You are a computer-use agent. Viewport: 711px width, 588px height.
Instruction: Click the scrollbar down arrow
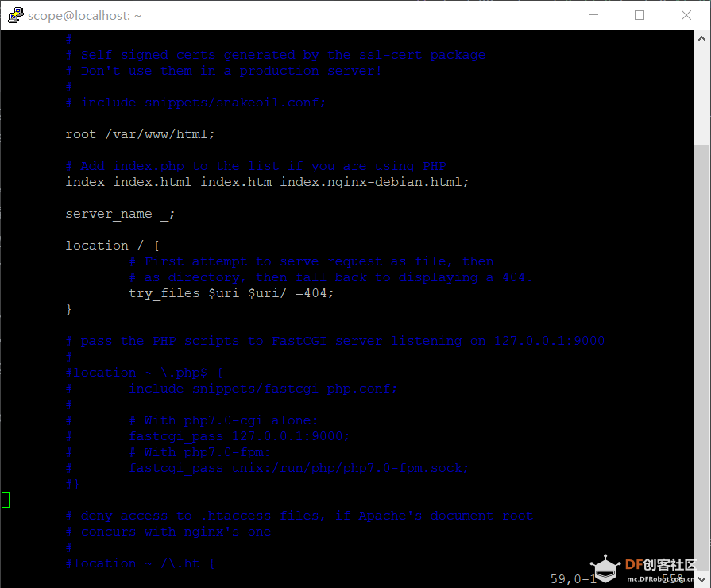click(x=702, y=579)
